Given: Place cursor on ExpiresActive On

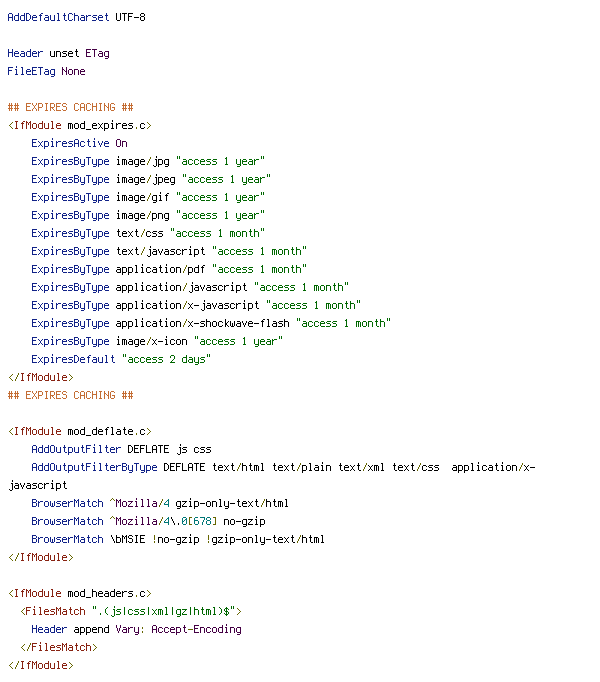Looking at the screenshot, I should click(x=79, y=143).
